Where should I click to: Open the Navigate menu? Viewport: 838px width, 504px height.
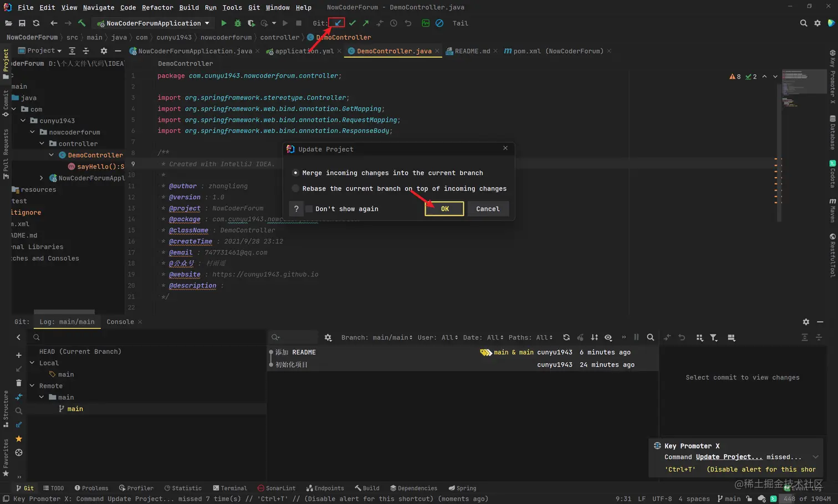[99, 7]
